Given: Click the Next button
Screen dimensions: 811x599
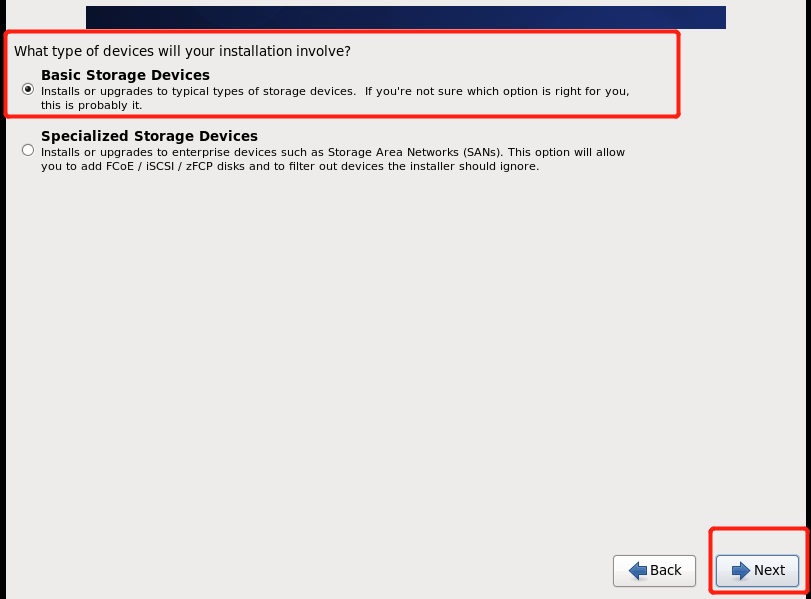Looking at the screenshot, I should coord(757,571).
